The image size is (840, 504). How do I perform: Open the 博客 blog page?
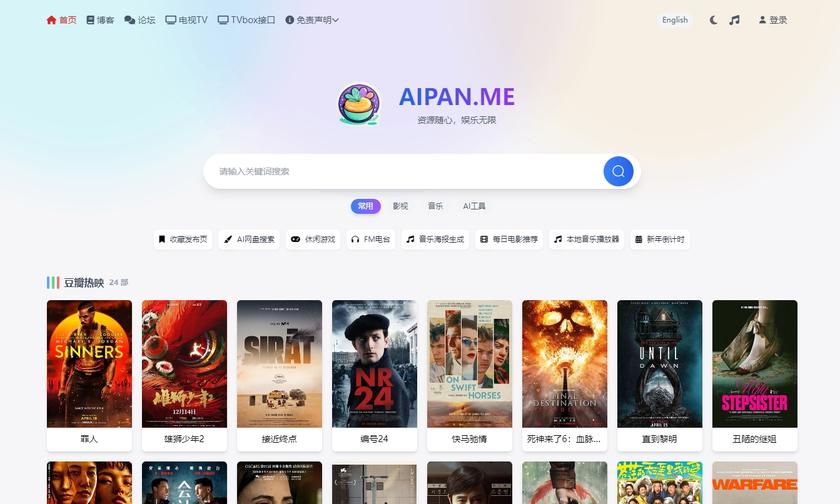click(100, 20)
